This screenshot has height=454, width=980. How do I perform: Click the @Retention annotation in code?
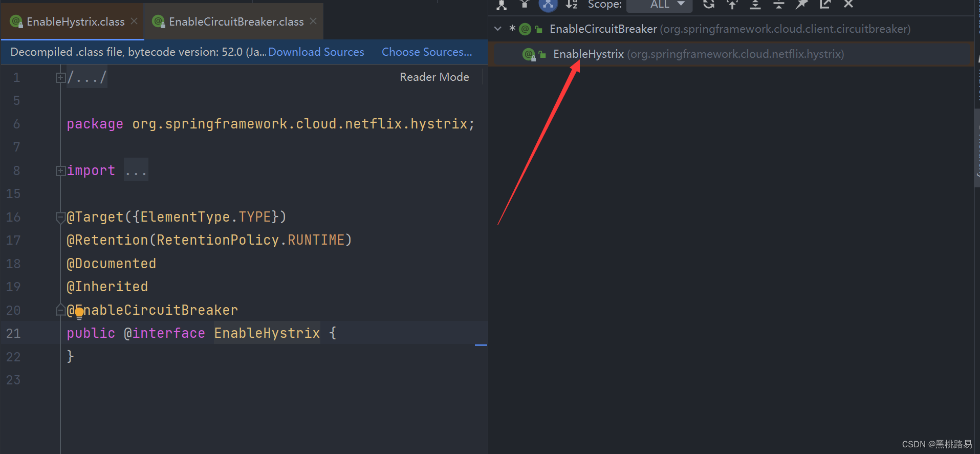pyautogui.click(x=107, y=240)
